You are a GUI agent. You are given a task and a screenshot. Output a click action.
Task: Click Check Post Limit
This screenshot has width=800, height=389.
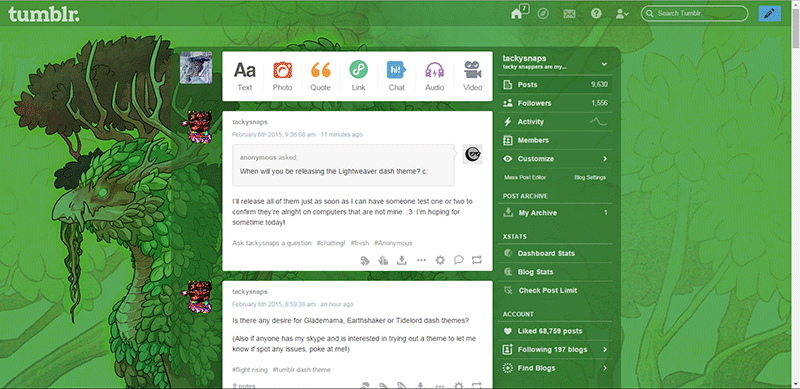pos(555,290)
